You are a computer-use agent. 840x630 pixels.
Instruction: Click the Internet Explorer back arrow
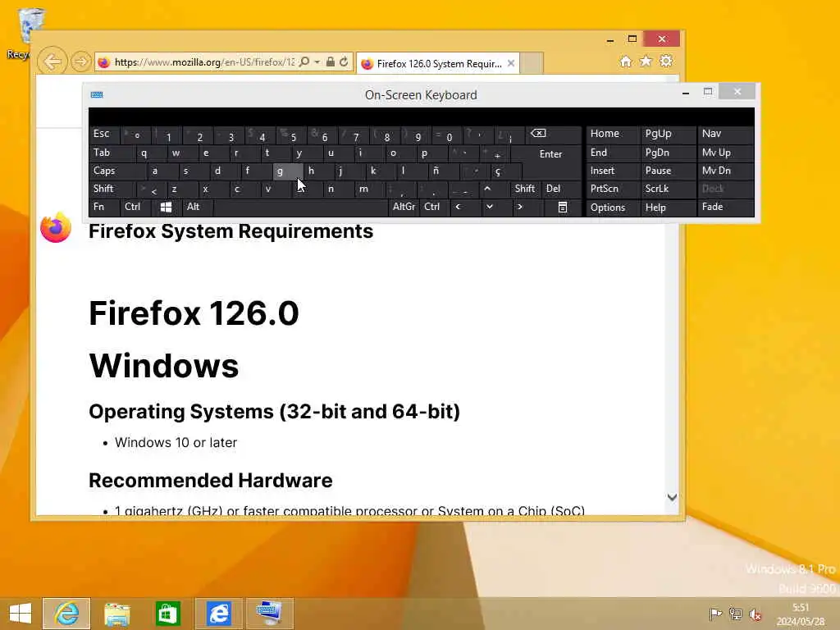[x=52, y=62]
